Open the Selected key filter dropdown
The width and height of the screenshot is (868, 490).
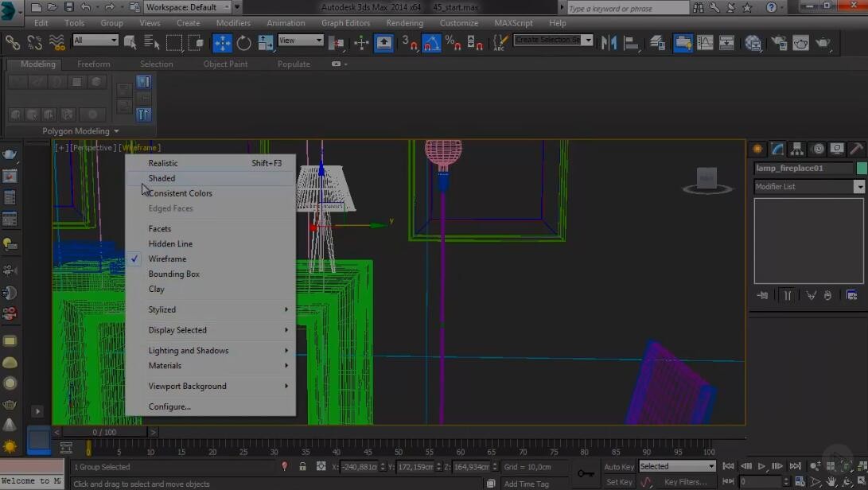pyautogui.click(x=678, y=466)
